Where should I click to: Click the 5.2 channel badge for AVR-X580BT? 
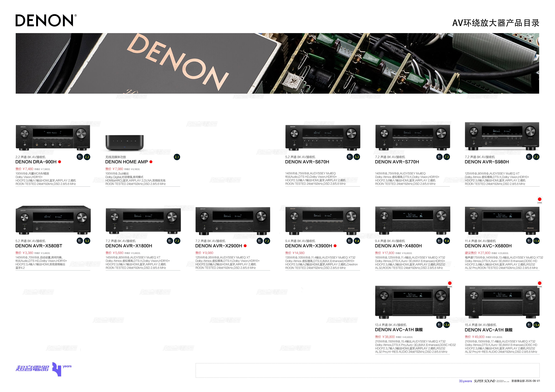tap(87, 241)
